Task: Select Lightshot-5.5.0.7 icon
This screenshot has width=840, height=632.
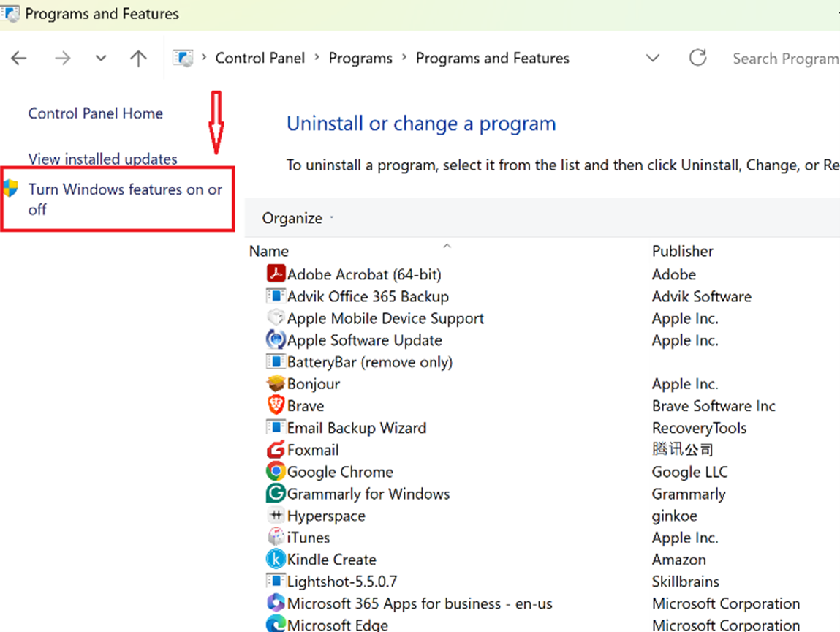Action: (x=276, y=581)
